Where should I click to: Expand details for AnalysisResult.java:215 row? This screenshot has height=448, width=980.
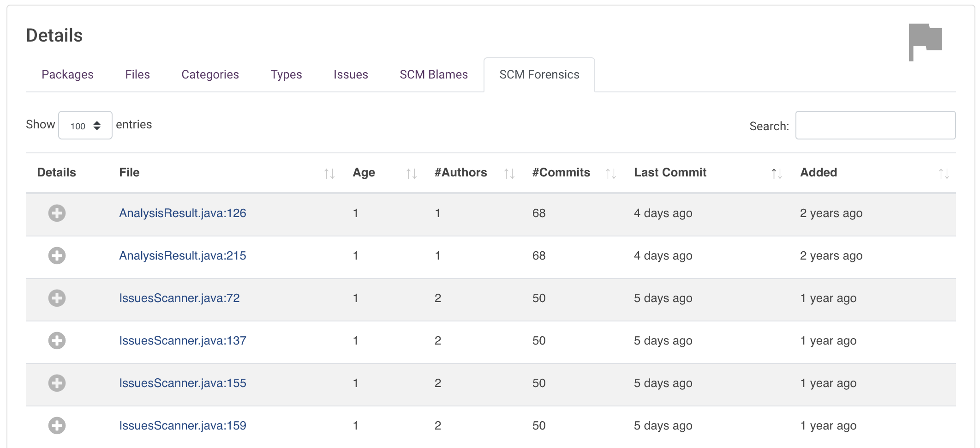(57, 255)
